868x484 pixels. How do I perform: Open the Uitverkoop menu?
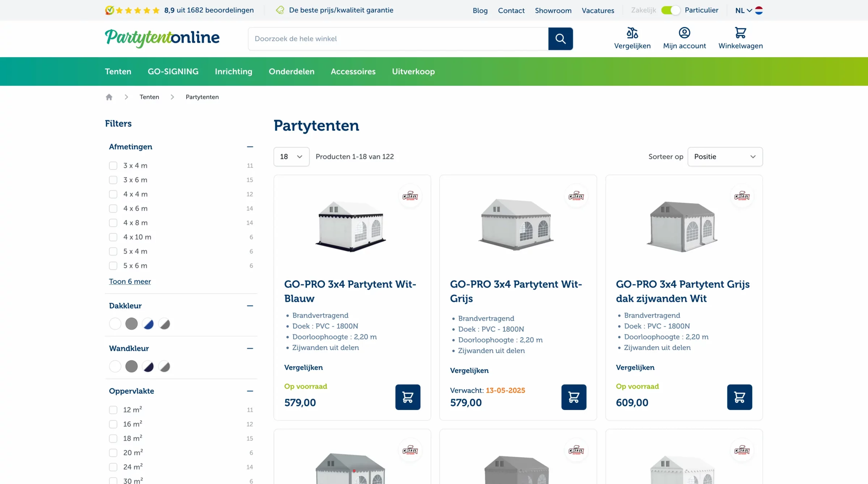click(413, 72)
